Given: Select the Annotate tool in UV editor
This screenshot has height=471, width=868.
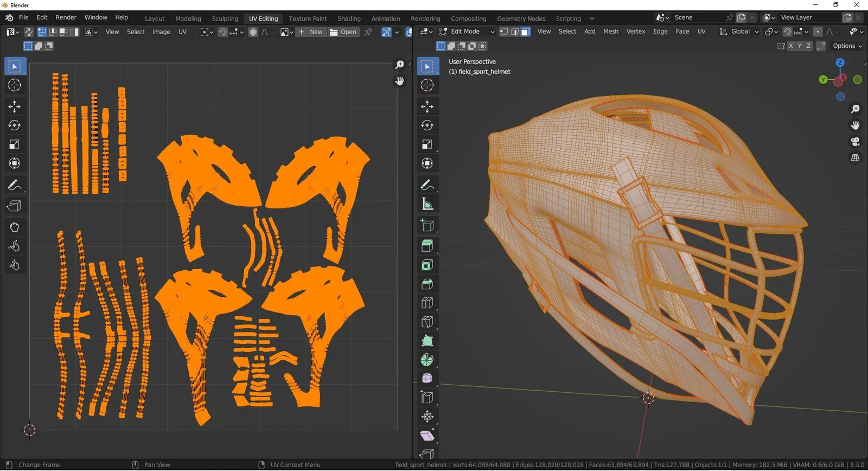Looking at the screenshot, I should (x=15, y=186).
